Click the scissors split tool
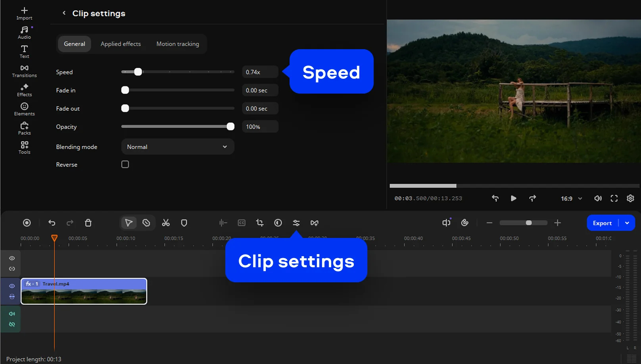This screenshot has height=364, width=641. 166,223
